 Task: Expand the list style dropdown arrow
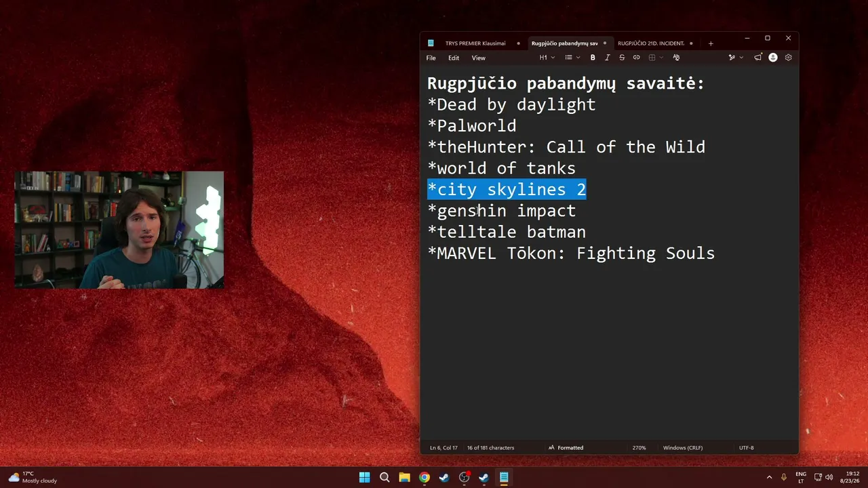click(578, 58)
